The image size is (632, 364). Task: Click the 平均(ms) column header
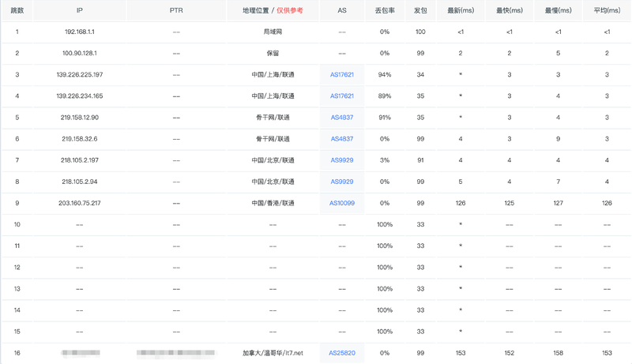(607, 10)
